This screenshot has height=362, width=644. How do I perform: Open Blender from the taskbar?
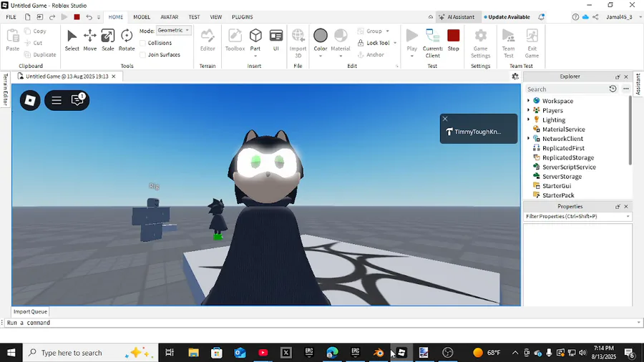point(379,353)
